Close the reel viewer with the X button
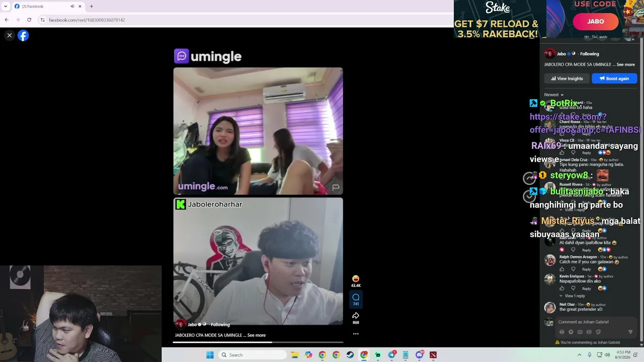 pyautogui.click(x=9, y=35)
